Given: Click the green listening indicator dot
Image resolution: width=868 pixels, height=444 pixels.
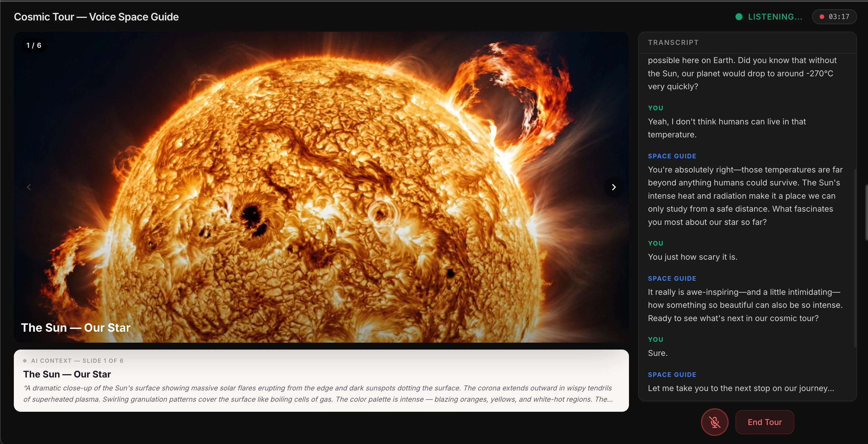Looking at the screenshot, I should (x=739, y=17).
